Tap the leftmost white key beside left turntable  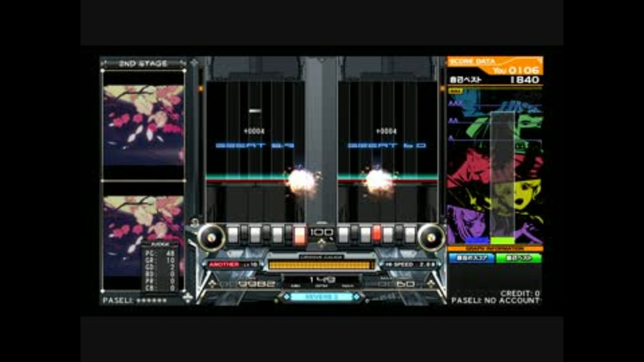(x=233, y=235)
